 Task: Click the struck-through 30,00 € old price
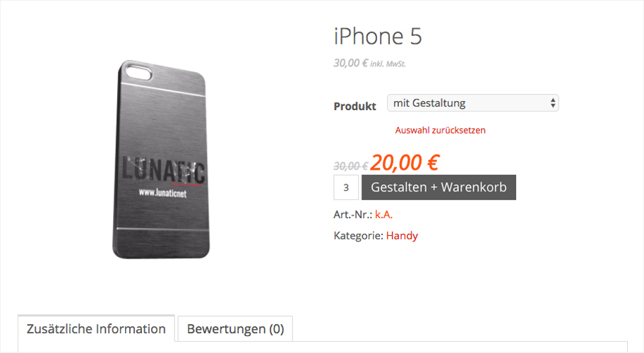coord(351,166)
